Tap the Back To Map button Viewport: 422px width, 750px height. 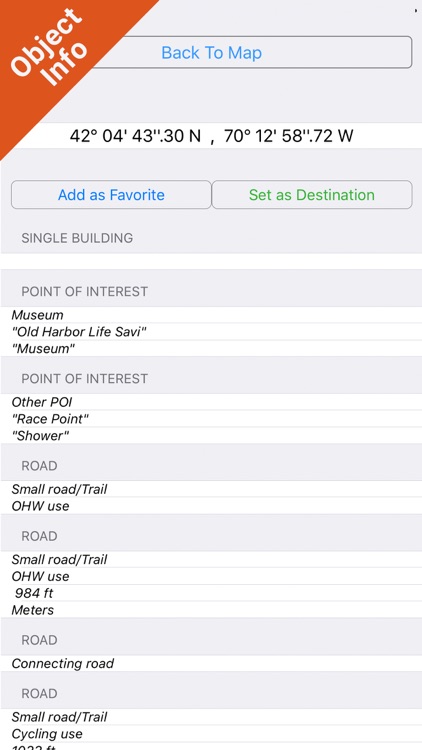point(211,52)
